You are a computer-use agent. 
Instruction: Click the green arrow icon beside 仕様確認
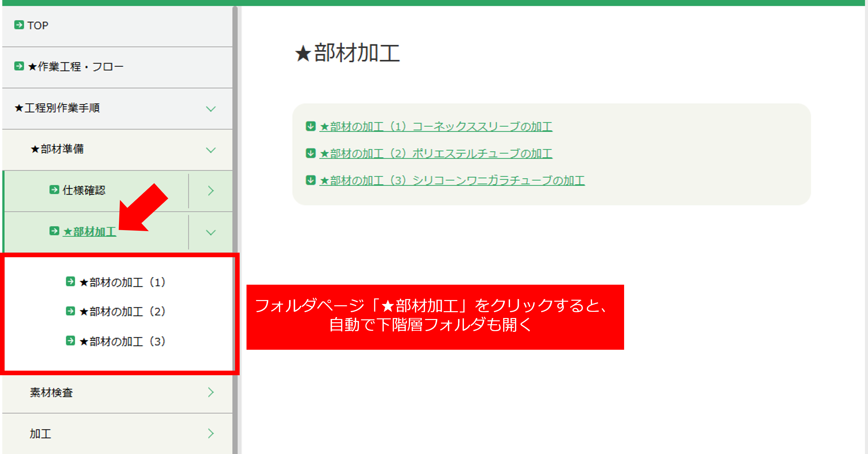[54, 190]
